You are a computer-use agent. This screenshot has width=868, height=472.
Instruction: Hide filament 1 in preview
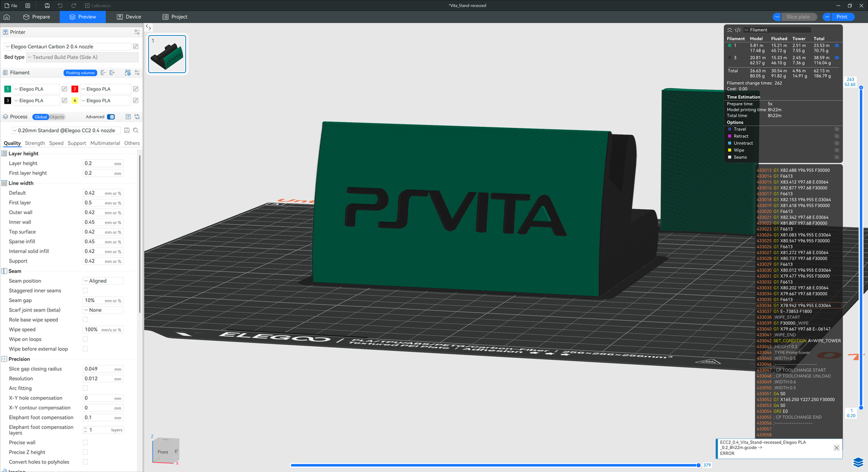(x=836, y=45)
